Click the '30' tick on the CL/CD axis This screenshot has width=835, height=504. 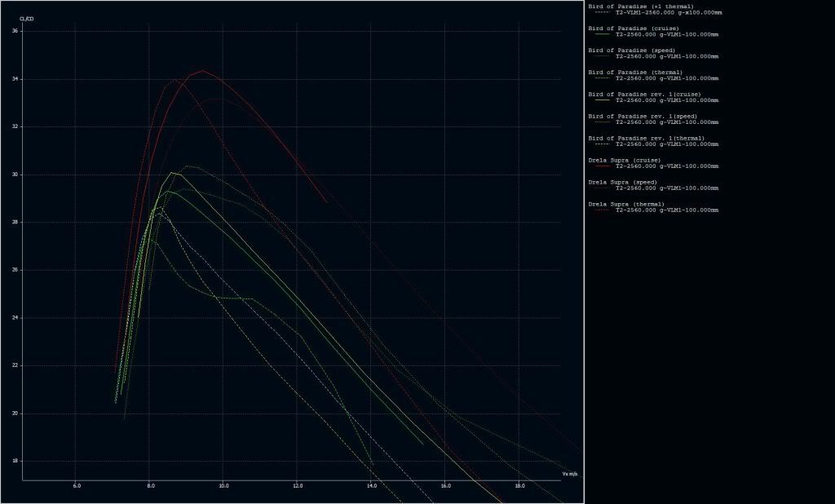[x=15, y=175]
